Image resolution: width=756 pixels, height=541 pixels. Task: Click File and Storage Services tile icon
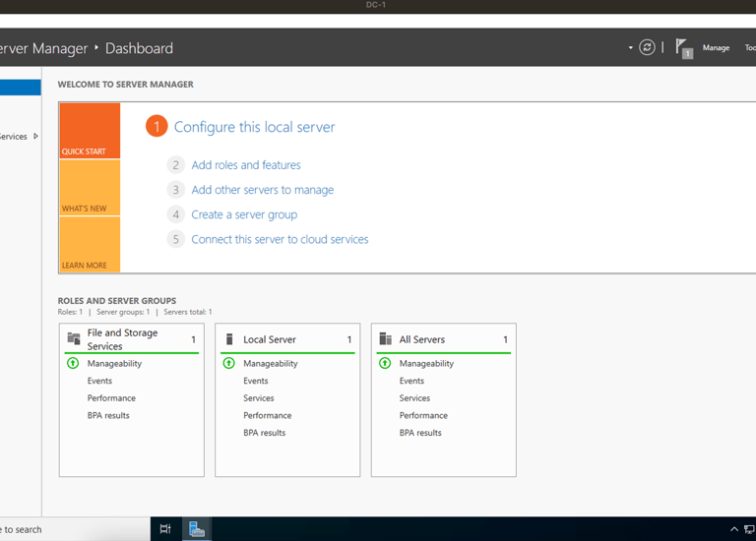(x=74, y=338)
